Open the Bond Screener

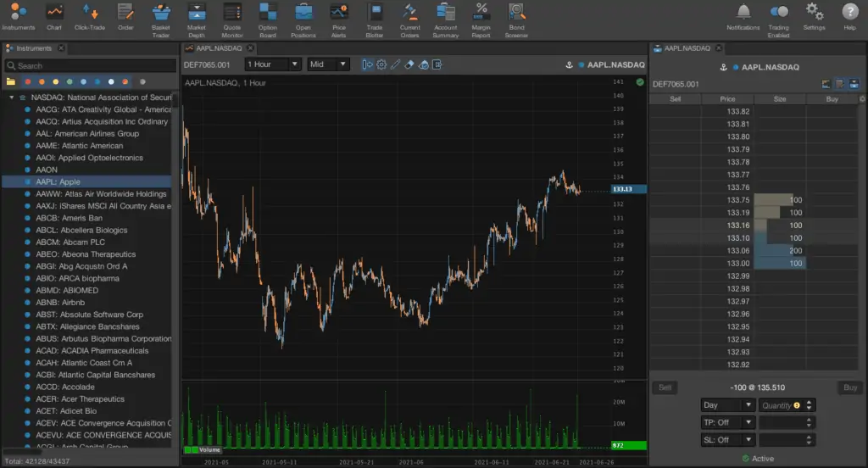point(516,20)
